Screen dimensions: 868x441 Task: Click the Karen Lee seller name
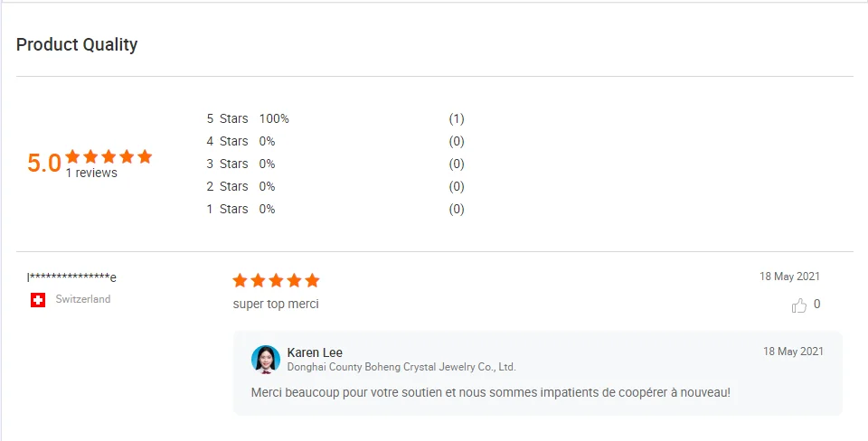click(x=315, y=352)
